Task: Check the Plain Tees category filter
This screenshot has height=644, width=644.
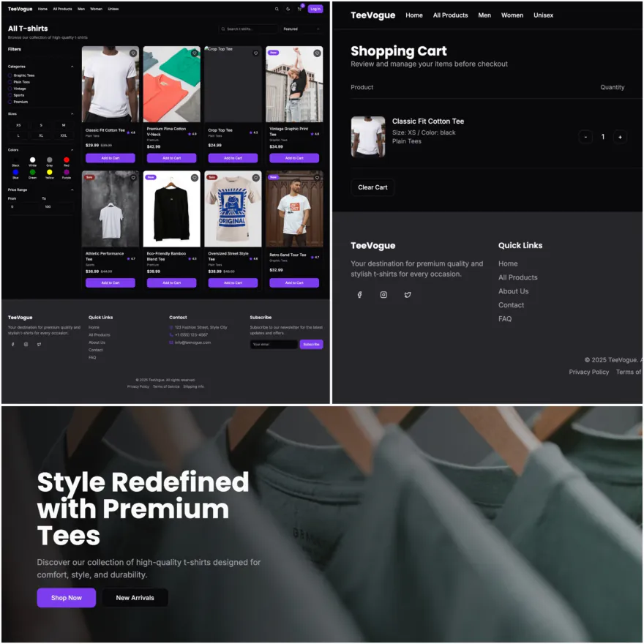Action: [10, 82]
